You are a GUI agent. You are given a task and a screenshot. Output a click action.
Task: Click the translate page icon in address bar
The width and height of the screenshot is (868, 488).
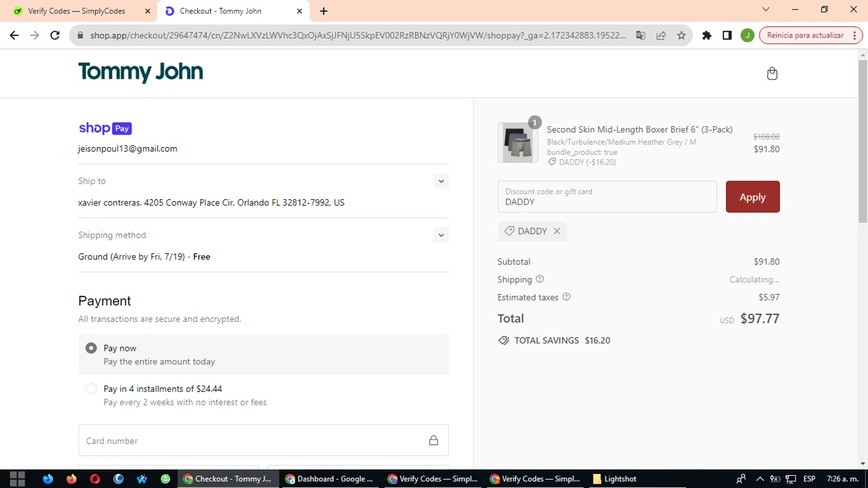coord(641,35)
